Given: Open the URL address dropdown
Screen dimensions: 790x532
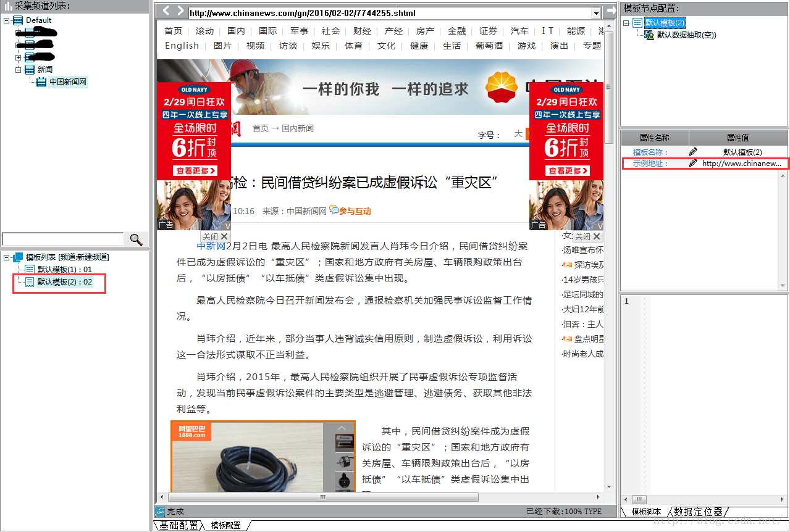Looking at the screenshot, I should [x=596, y=13].
